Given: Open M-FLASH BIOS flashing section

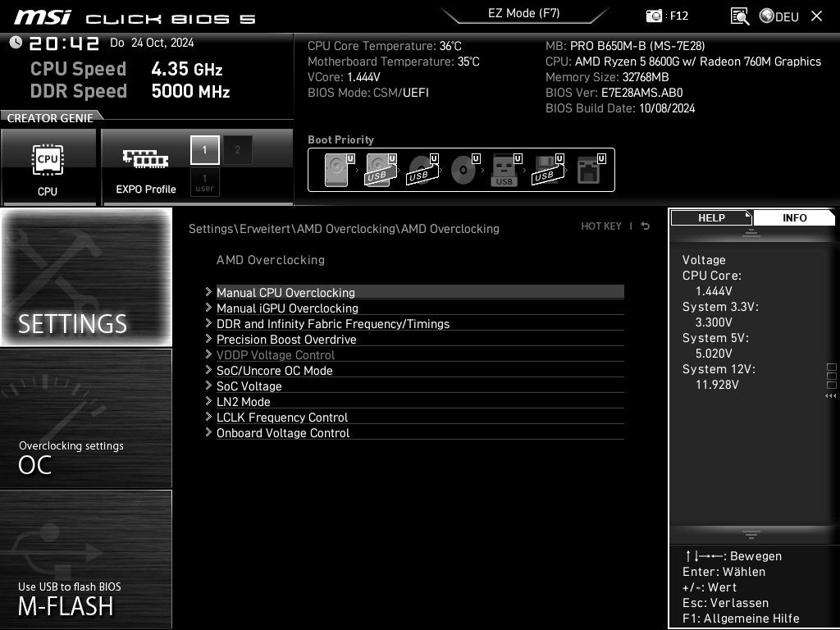Looking at the screenshot, I should (86, 559).
